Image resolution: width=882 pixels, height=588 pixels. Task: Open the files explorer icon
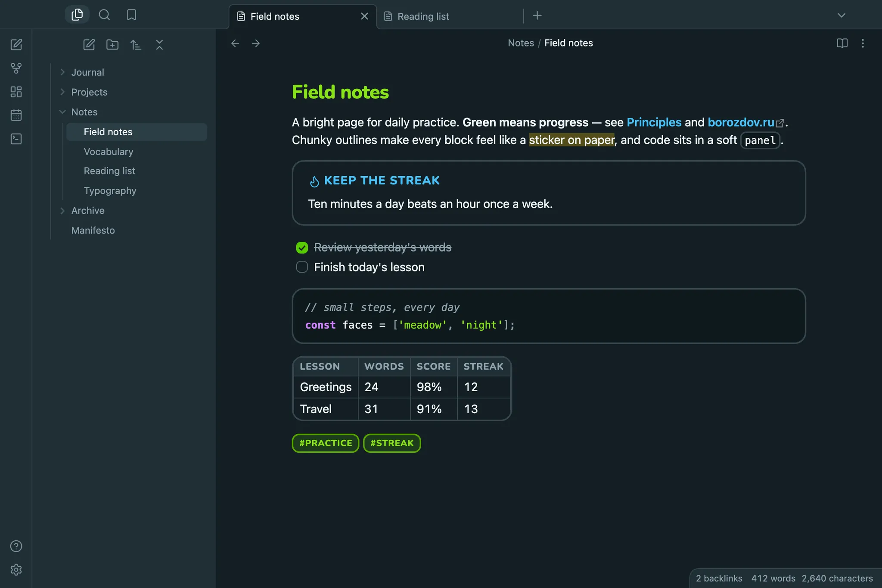pyautogui.click(x=77, y=15)
